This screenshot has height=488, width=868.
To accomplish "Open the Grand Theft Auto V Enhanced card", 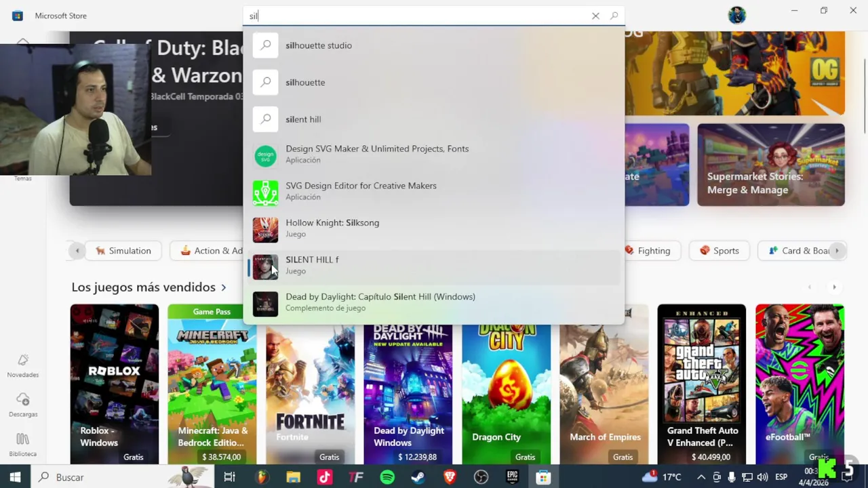I will point(702,384).
